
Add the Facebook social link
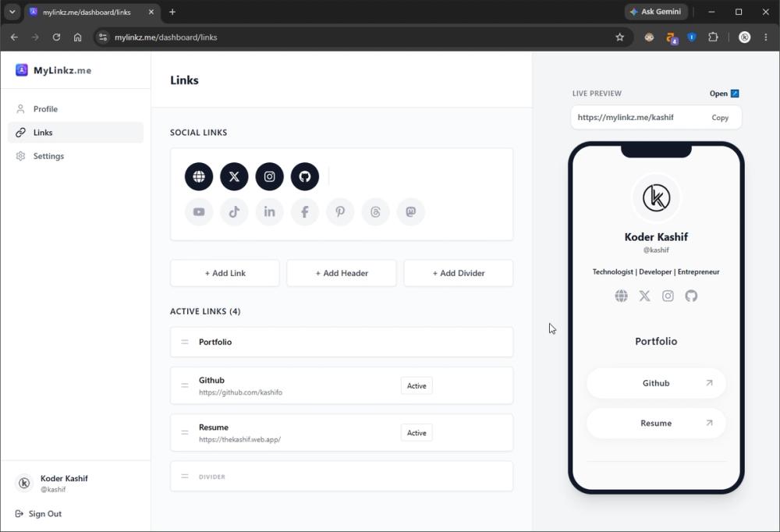[304, 211]
